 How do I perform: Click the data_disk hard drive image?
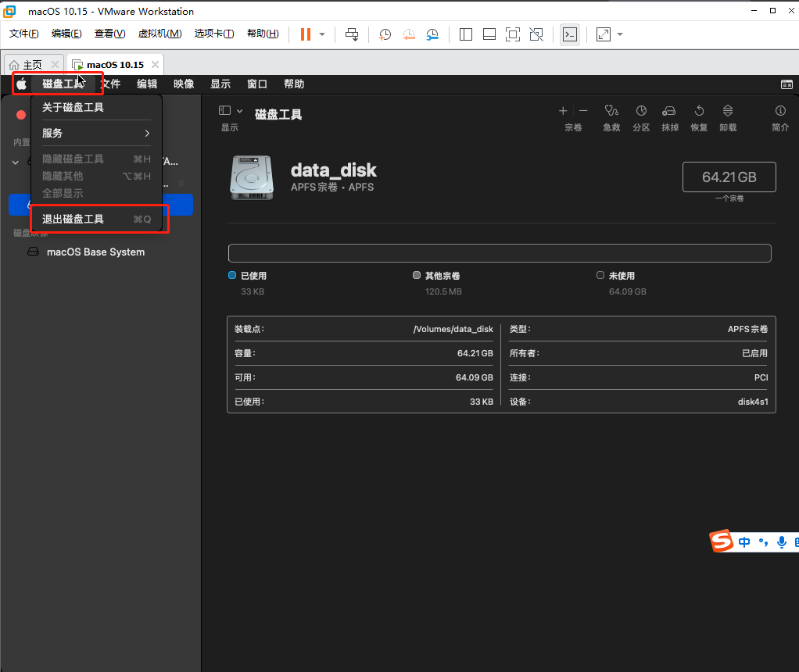click(x=252, y=177)
